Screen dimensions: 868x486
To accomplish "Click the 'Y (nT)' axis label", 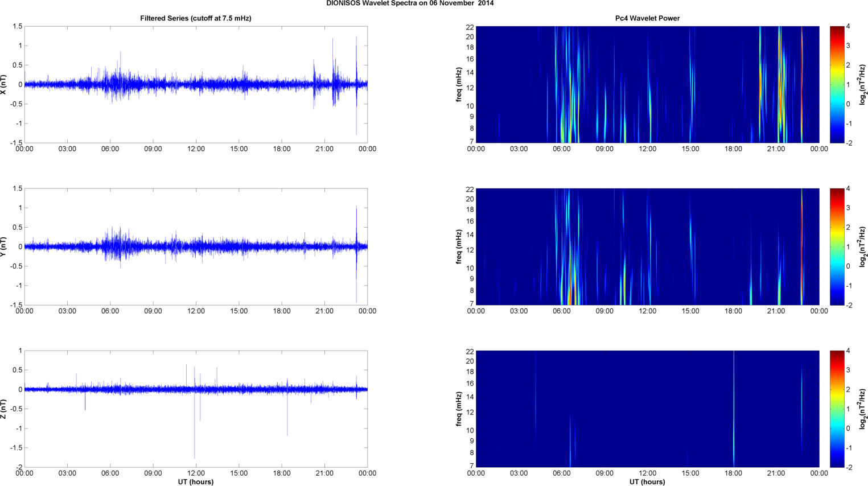I will pyautogui.click(x=3, y=246).
